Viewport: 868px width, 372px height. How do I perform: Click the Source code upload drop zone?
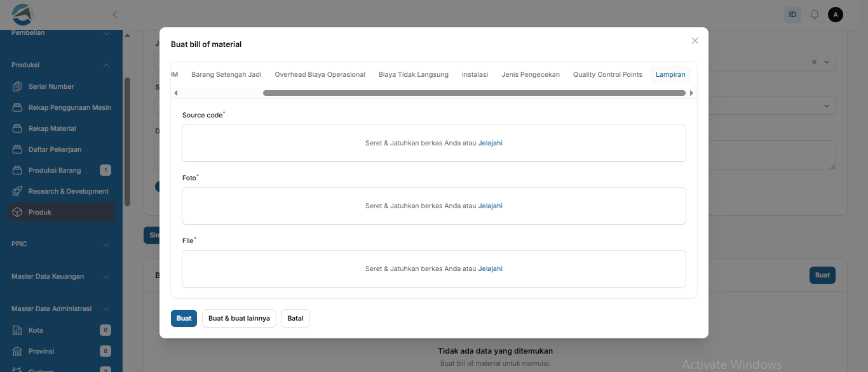pyautogui.click(x=434, y=143)
